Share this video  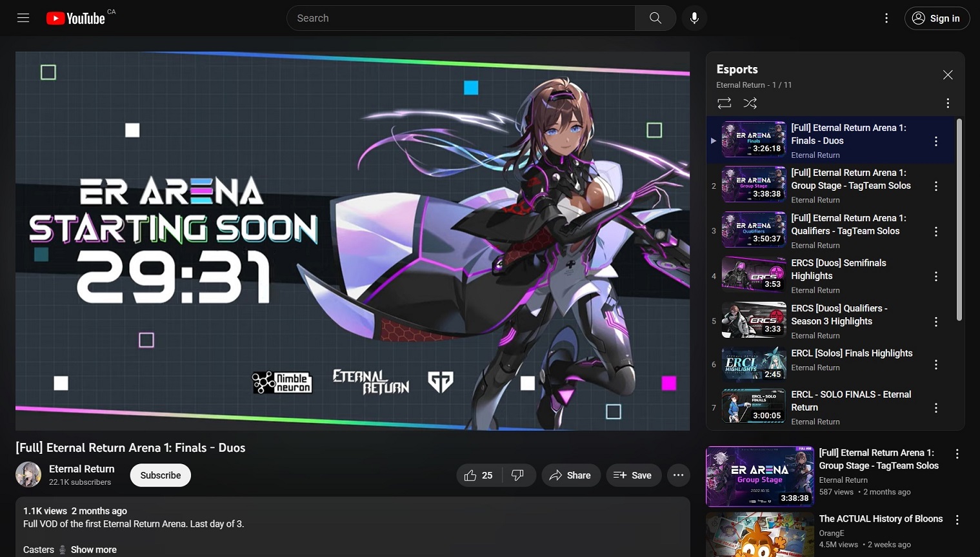571,475
